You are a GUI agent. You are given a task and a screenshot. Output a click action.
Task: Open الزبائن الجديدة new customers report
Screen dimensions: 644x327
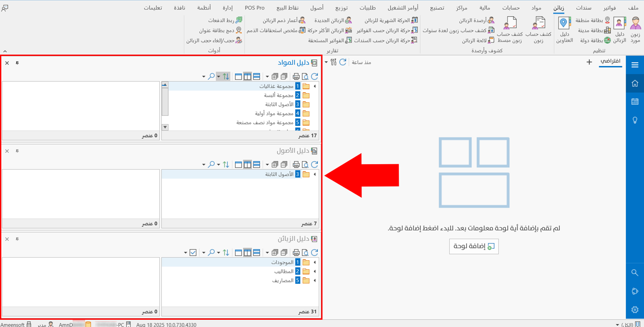(x=333, y=20)
